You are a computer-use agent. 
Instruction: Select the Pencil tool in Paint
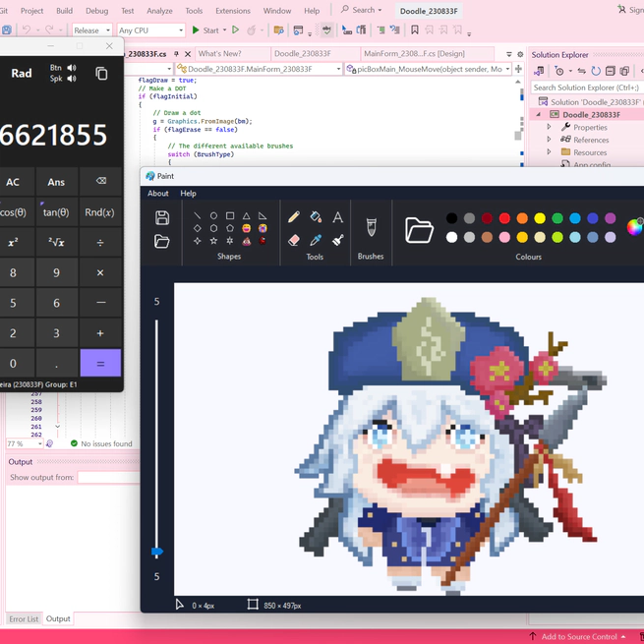[x=294, y=217]
